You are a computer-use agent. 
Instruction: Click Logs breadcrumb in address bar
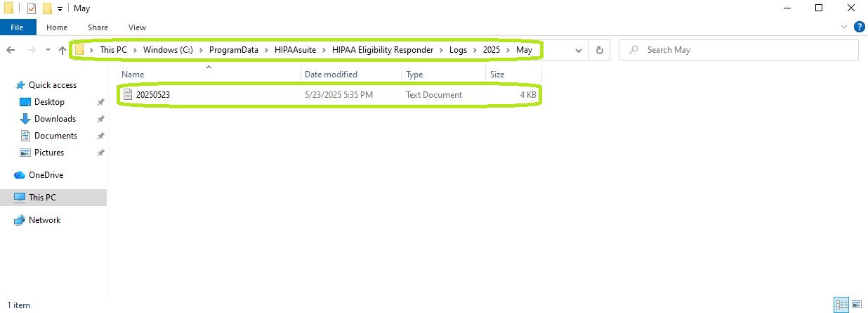pyautogui.click(x=459, y=50)
